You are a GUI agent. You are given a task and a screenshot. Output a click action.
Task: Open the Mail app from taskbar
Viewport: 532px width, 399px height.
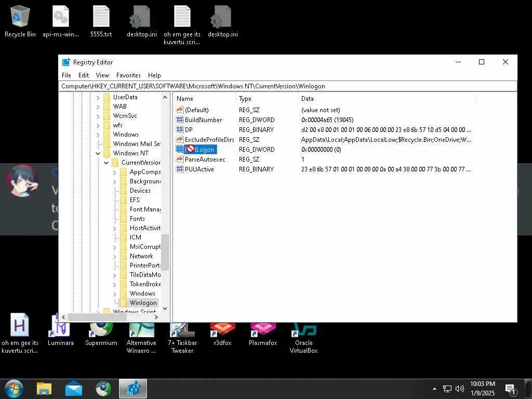tap(74, 389)
